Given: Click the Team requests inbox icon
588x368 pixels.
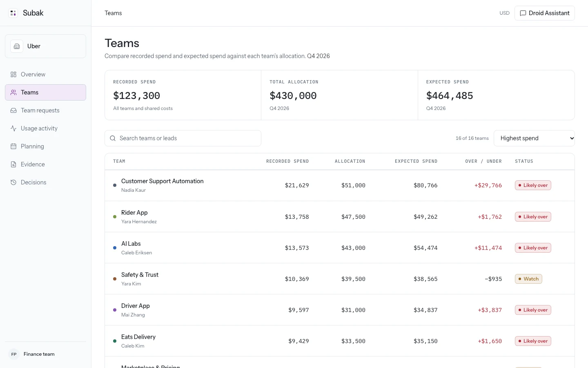Looking at the screenshot, I should click(13, 110).
